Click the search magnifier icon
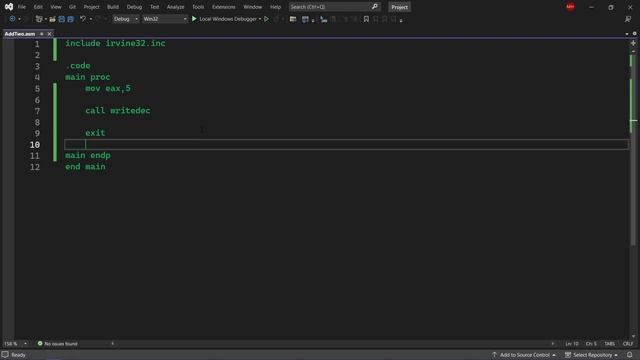This screenshot has width=640, height=360. [375, 7]
